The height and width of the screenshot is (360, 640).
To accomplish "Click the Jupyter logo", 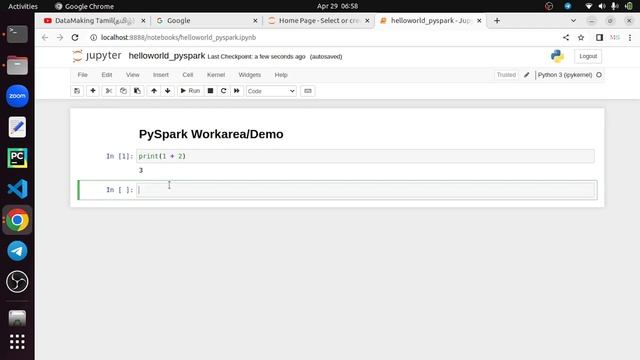I will tap(97, 56).
